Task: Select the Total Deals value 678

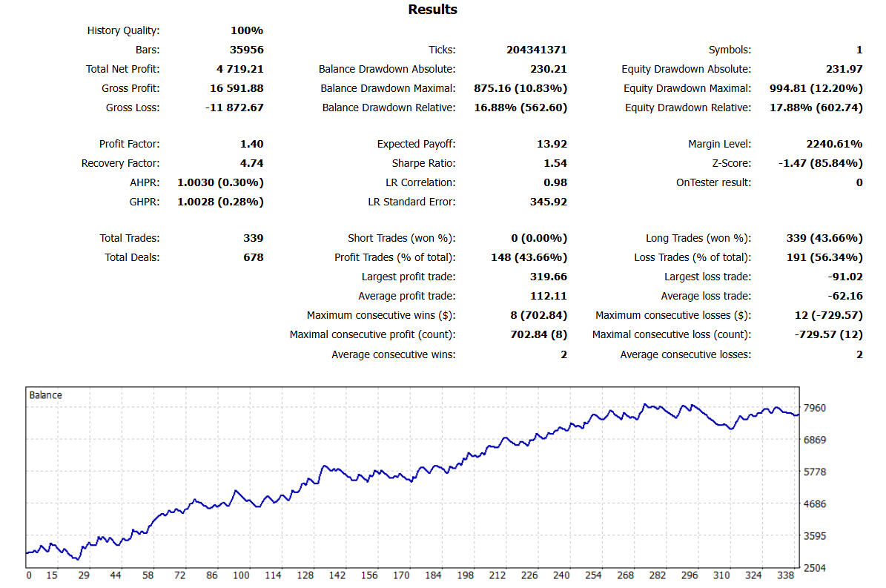Action: [253, 257]
